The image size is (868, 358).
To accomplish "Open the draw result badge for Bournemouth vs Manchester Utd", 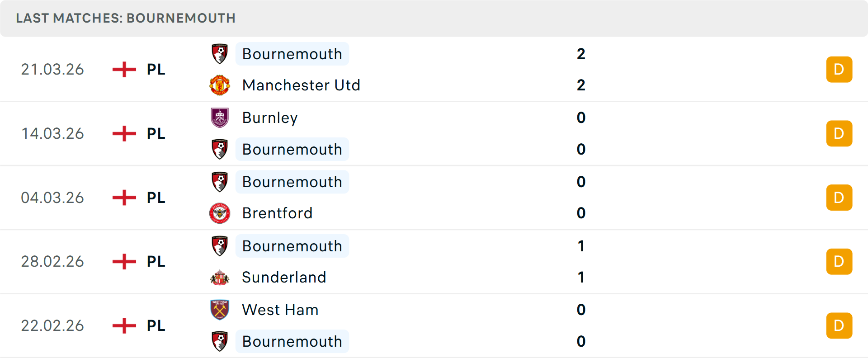I will [839, 69].
